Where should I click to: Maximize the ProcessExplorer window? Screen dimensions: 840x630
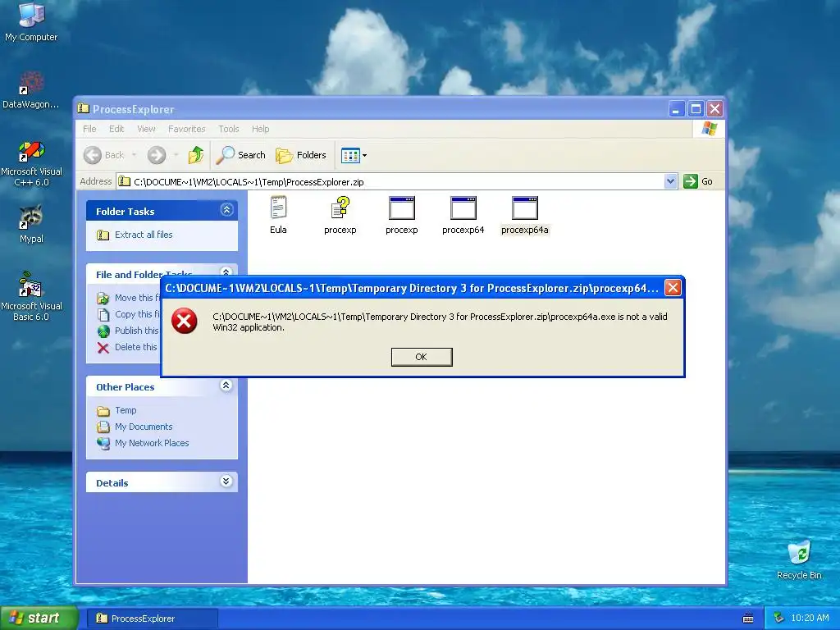tap(696, 109)
